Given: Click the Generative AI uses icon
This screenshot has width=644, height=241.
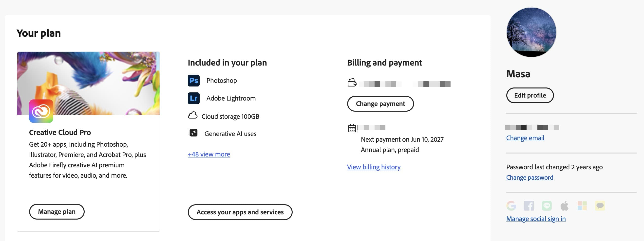Looking at the screenshot, I should [193, 133].
